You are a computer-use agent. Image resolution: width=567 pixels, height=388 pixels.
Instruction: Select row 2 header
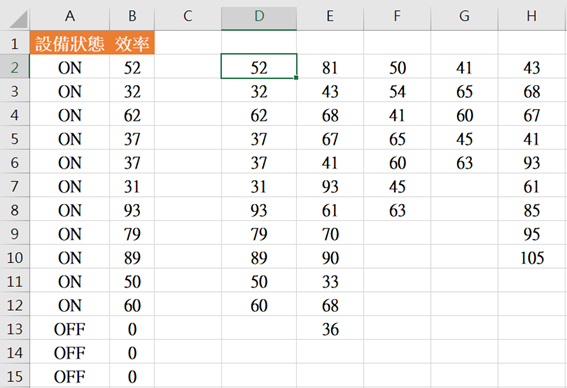point(14,67)
